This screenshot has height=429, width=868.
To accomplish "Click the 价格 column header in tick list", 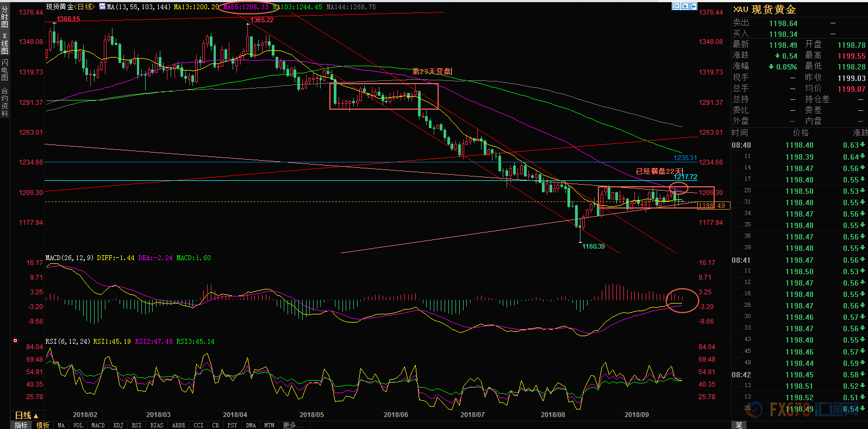I will [x=801, y=133].
